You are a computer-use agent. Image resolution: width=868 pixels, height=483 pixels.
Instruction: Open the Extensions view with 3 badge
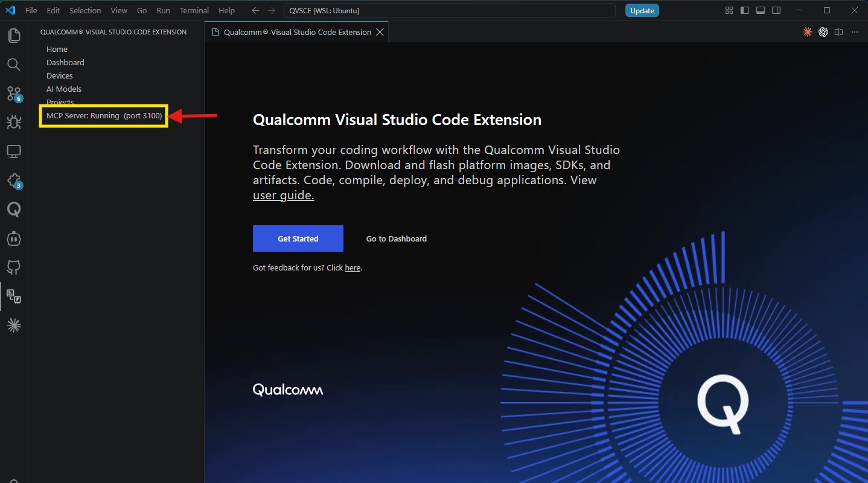pyautogui.click(x=14, y=181)
